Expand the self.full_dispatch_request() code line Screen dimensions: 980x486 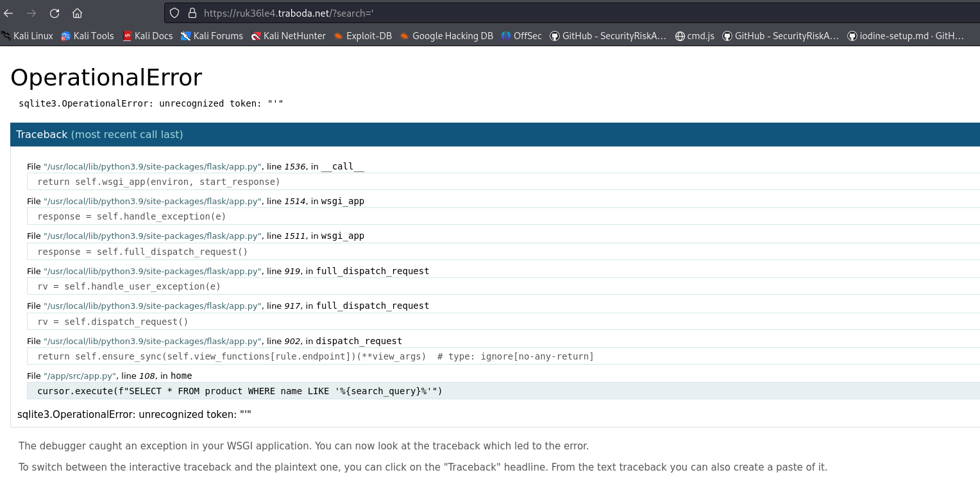click(503, 252)
